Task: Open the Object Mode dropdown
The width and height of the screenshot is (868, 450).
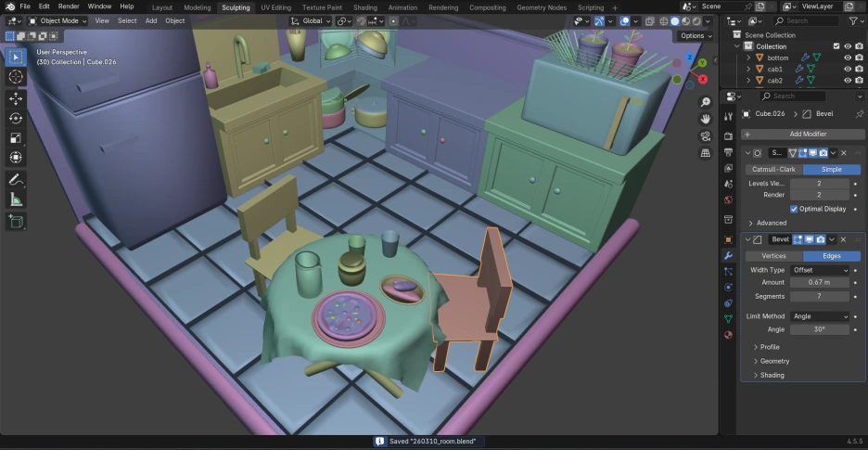Action: tap(57, 21)
